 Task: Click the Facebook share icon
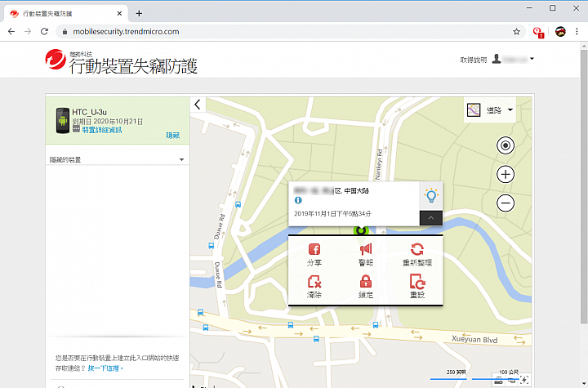tap(314, 249)
